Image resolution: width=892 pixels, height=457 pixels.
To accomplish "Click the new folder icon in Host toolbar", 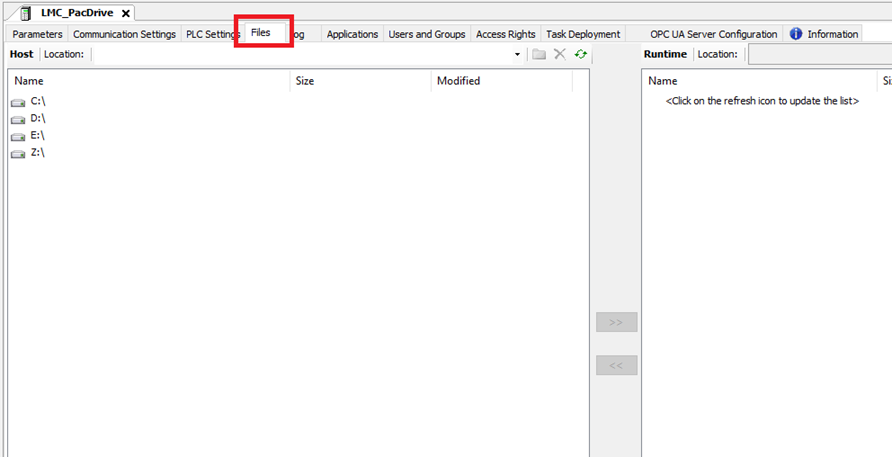I will (539, 54).
